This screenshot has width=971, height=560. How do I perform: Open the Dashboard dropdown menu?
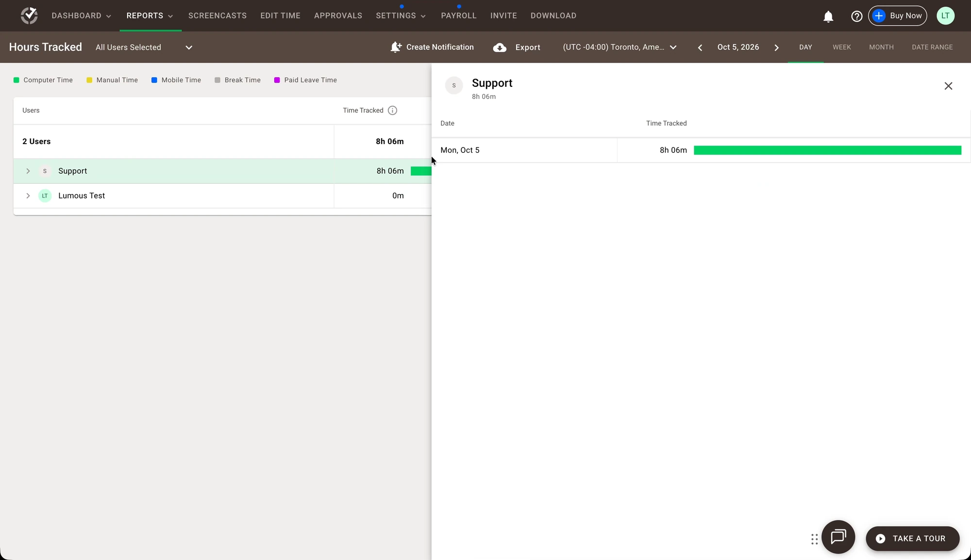point(81,16)
